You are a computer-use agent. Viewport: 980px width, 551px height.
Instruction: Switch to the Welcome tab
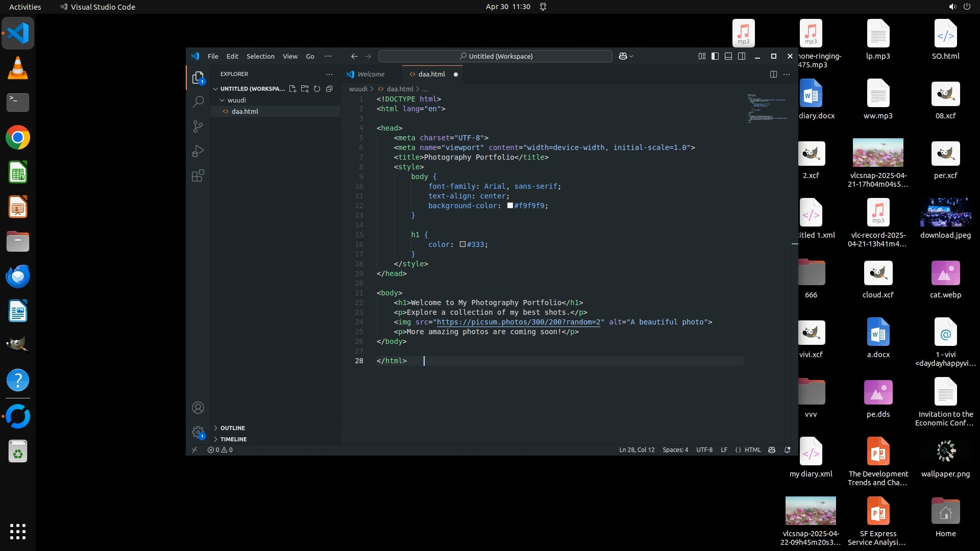(x=371, y=74)
